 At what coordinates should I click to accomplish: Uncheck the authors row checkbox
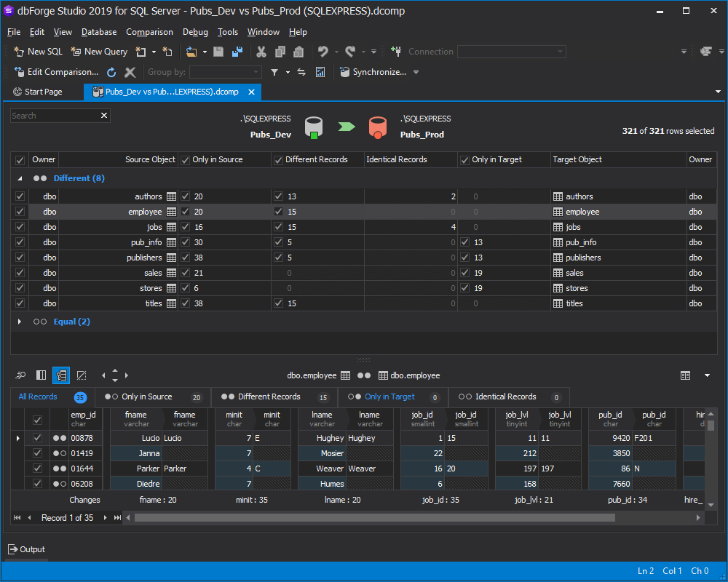point(20,196)
